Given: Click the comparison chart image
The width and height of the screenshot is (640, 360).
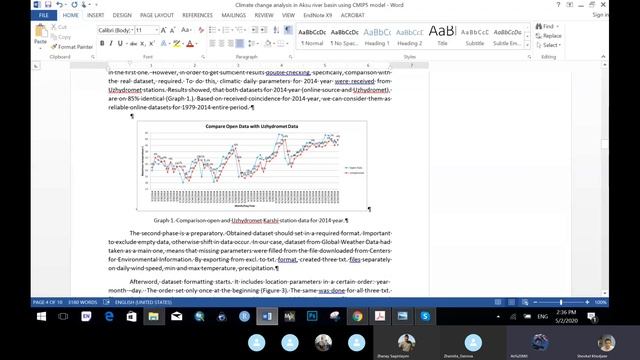Looking at the screenshot, I should pyautogui.click(x=252, y=166).
